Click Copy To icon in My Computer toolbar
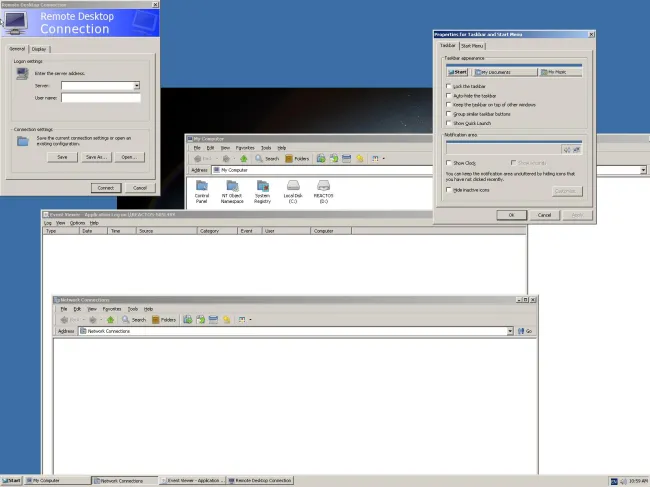The width and height of the screenshot is (650, 487). (334, 158)
